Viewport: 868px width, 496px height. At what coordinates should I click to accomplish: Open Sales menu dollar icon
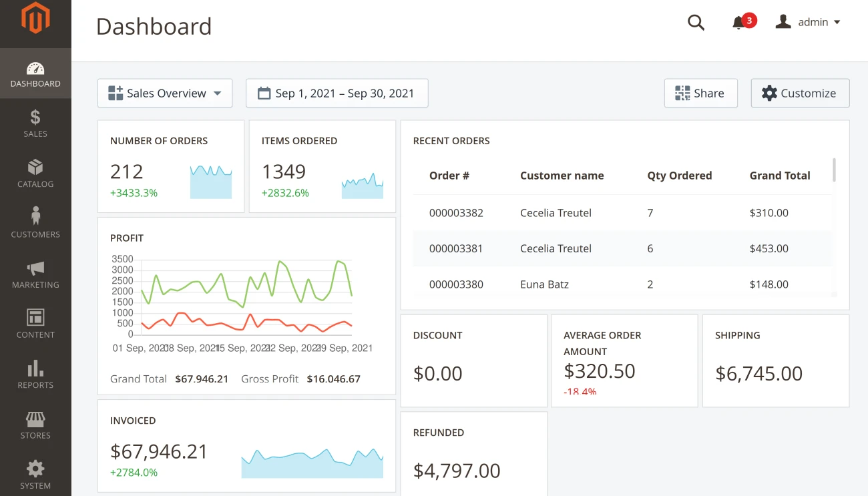(35, 118)
